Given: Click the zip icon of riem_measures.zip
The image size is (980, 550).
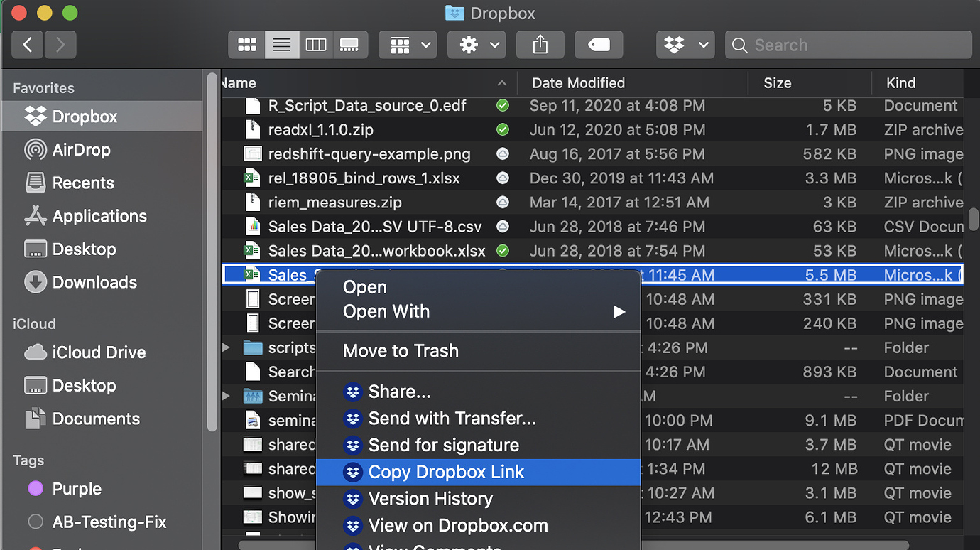Looking at the screenshot, I should pyautogui.click(x=252, y=203).
